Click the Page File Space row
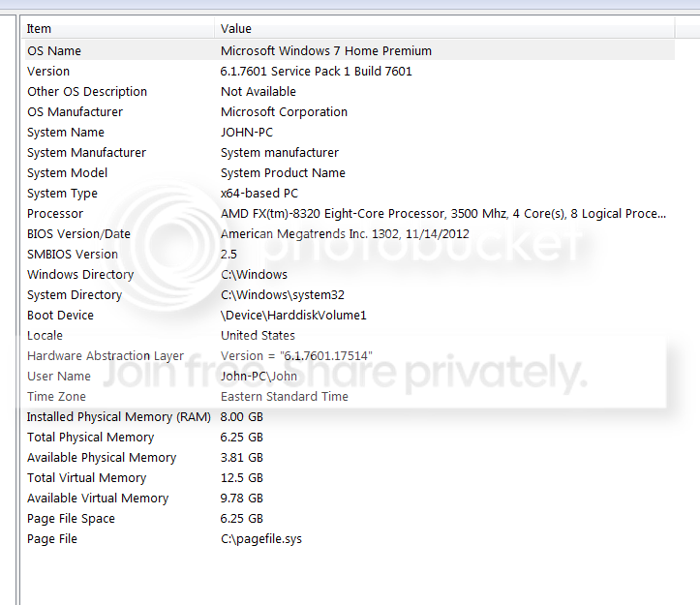The width and height of the screenshot is (700, 605). click(x=71, y=518)
